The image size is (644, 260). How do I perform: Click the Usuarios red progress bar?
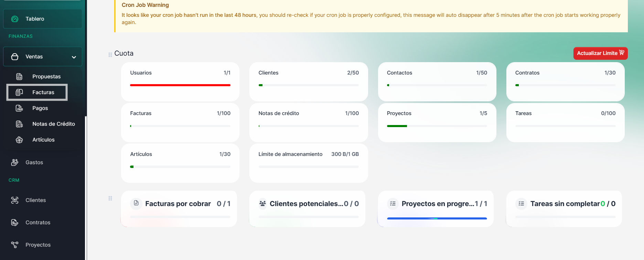click(180, 85)
